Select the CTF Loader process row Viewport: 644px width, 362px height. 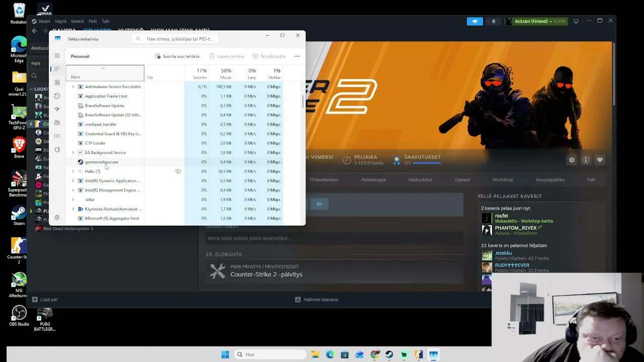coord(174,143)
